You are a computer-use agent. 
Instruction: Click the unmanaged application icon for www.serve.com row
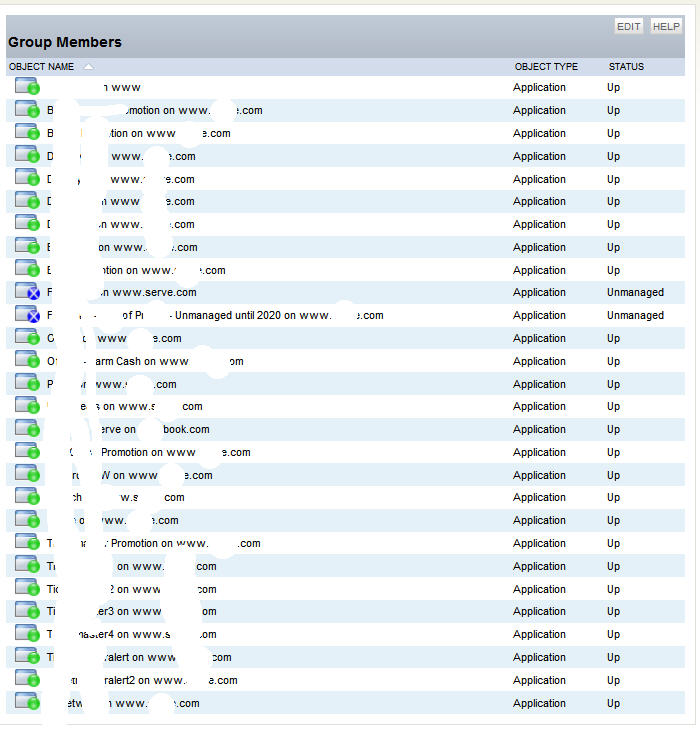(x=27, y=292)
